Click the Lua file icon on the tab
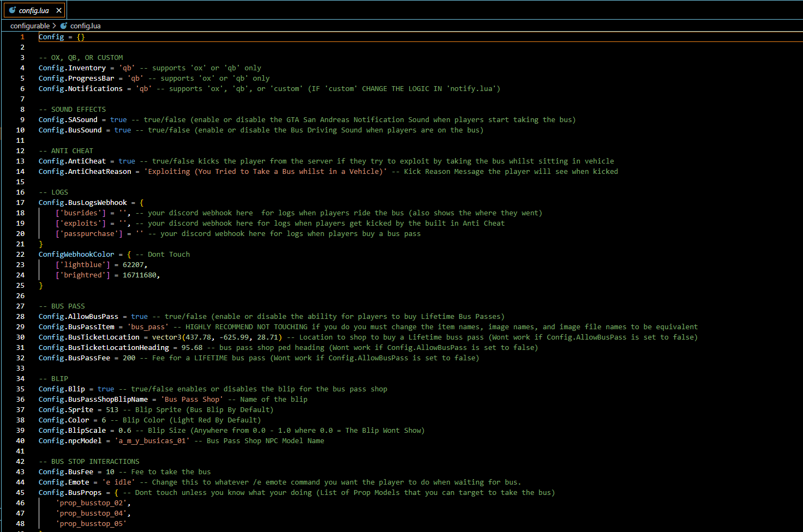 pos(13,10)
